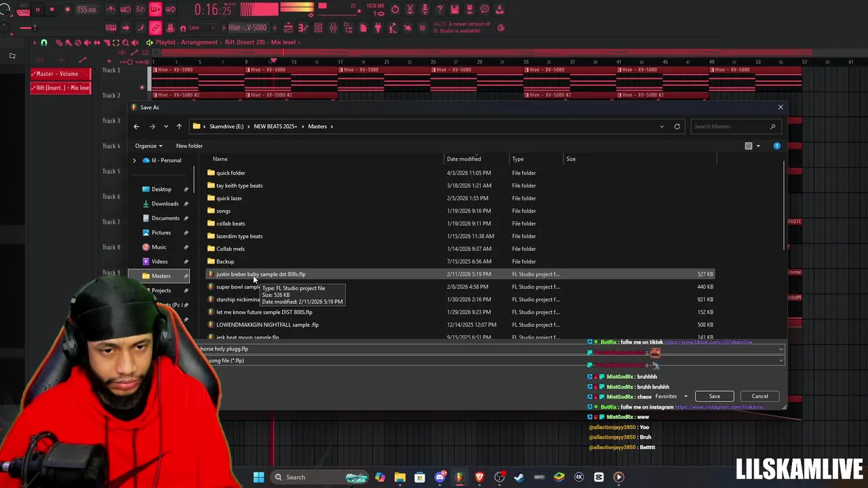The height and width of the screenshot is (488, 868).
Task: Open the FL Studio channel rack icon
Action: click(x=318, y=28)
